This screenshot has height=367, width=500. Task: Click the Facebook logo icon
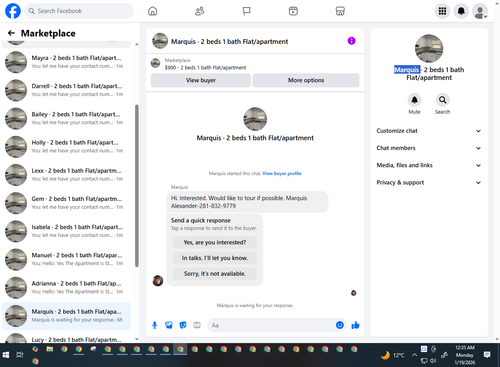point(13,11)
